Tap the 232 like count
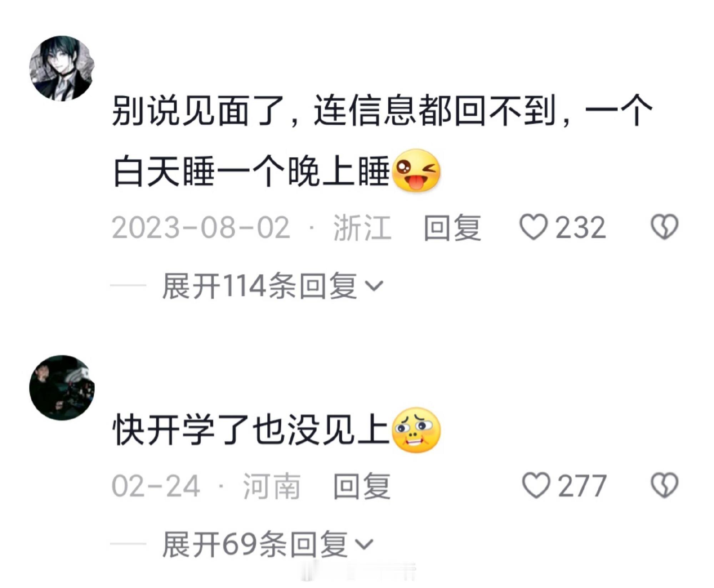The height and width of the screenshot is (588, 714). coord(580,227)
